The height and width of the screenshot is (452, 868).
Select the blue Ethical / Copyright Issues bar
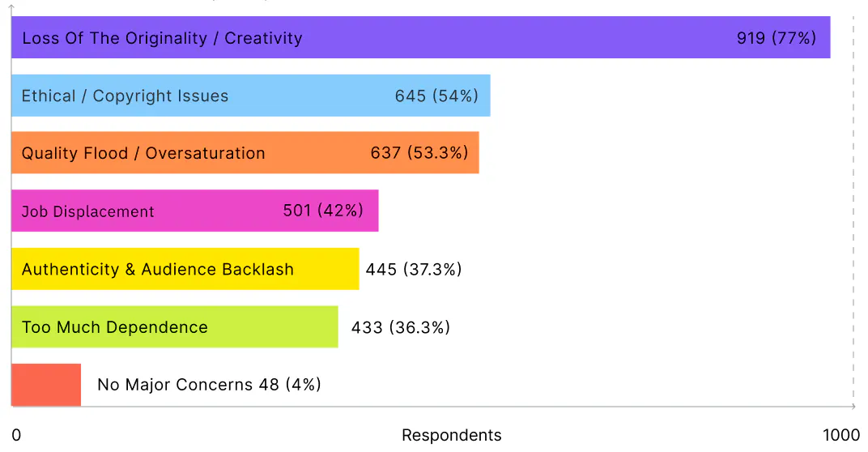(x=251, y=96)
